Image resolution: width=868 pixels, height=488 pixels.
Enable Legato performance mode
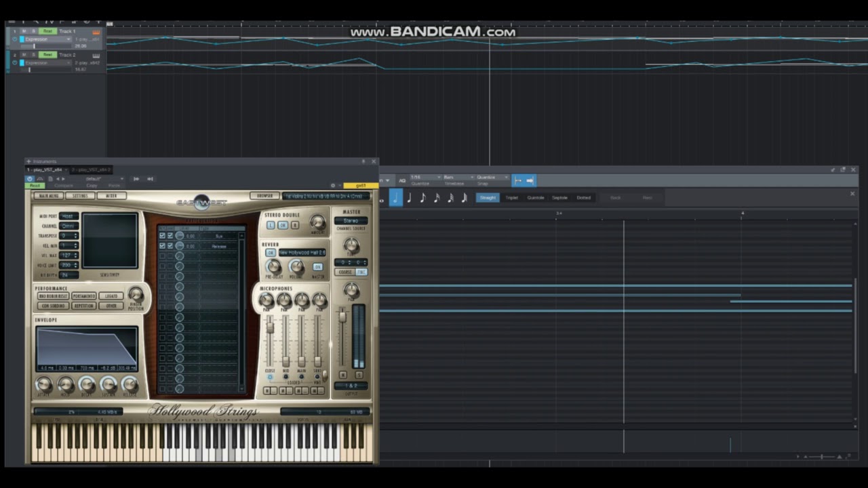111,296
